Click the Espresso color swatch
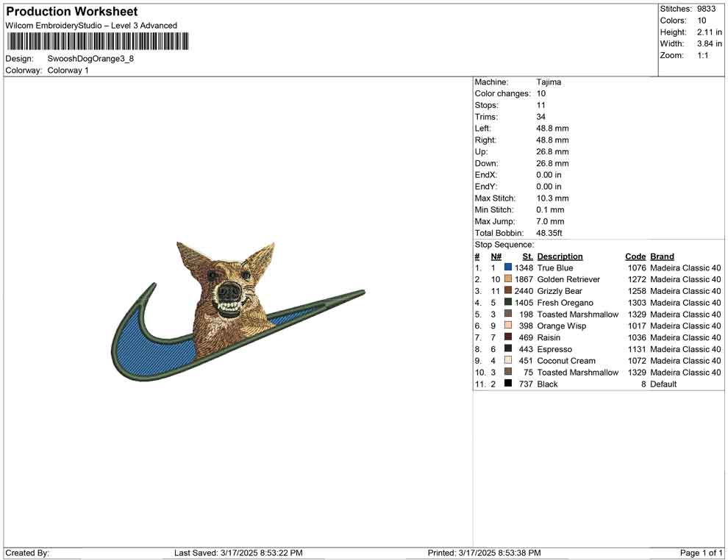728x560 pixels. point(508,348)
